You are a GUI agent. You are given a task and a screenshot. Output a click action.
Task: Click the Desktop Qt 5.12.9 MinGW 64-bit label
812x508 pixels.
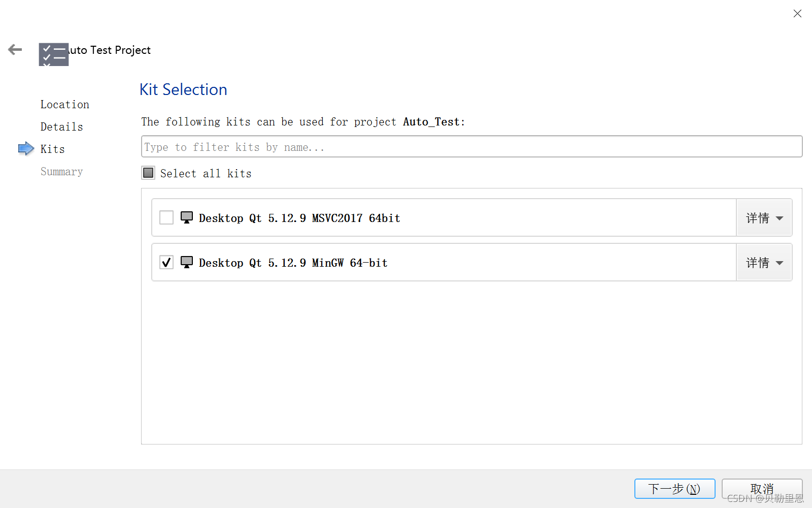(x=293, y=263)
